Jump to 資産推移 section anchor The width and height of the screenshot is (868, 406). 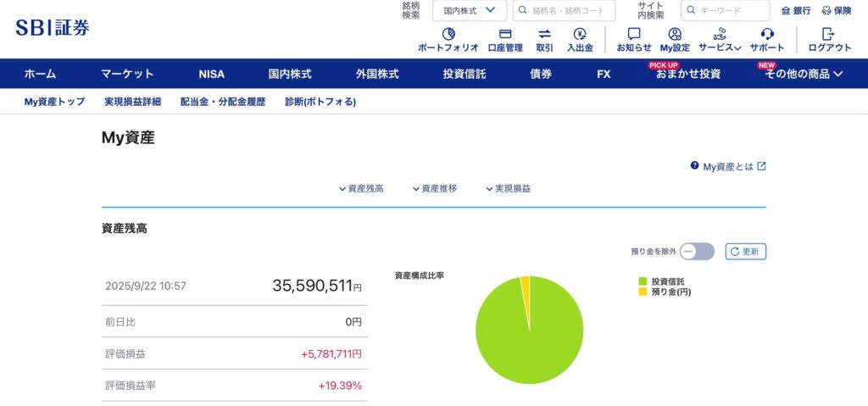435,189
